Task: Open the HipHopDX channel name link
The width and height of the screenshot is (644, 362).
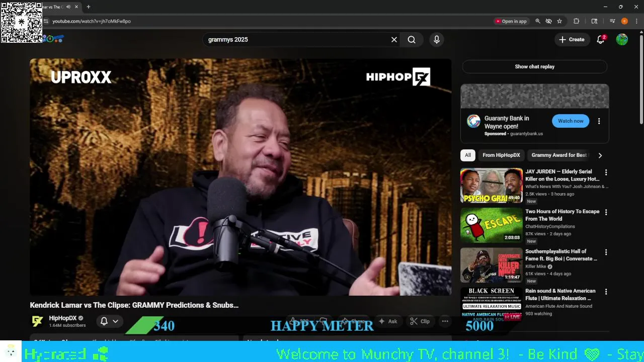Action: (63, 318)
